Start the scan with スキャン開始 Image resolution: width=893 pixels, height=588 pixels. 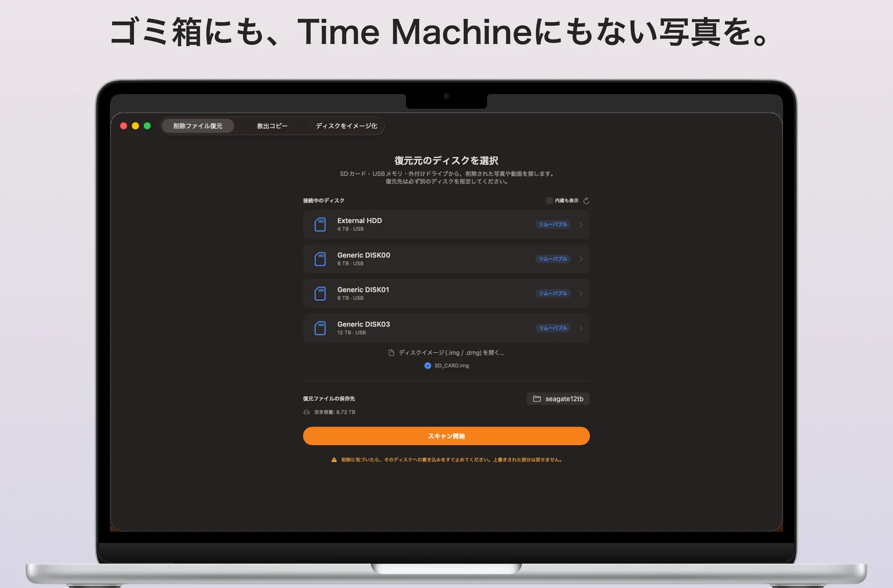446,436
